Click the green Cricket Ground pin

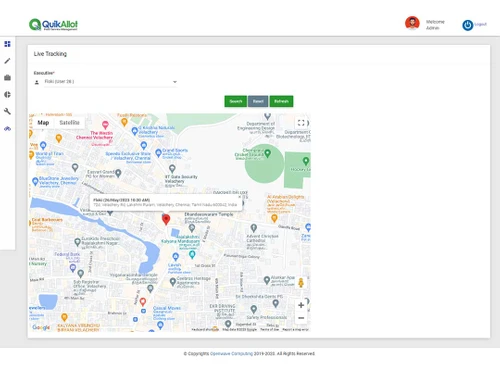(267, 153)
